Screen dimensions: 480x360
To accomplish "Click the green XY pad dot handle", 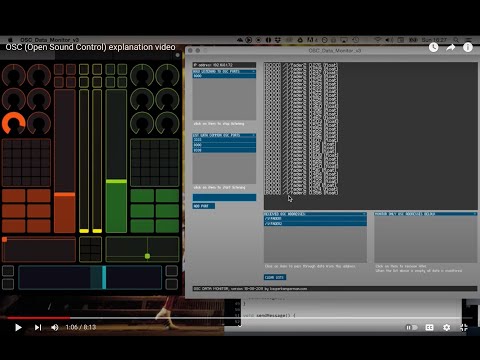I will 147,256.
